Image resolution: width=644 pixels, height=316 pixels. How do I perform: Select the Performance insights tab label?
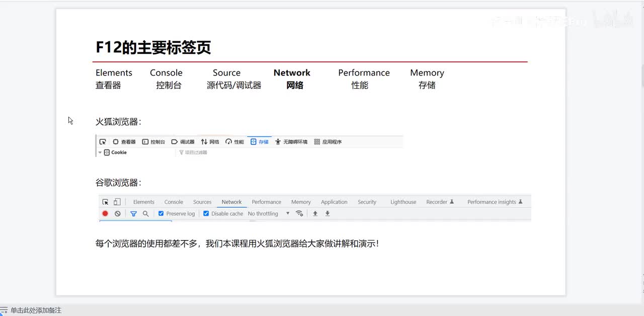coord(492,202)
